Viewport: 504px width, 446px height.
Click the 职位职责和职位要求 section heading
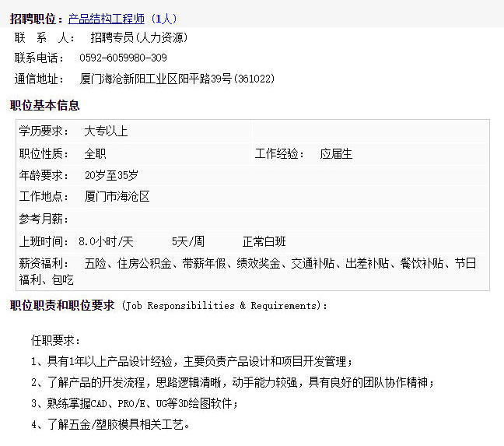point(62,305)
